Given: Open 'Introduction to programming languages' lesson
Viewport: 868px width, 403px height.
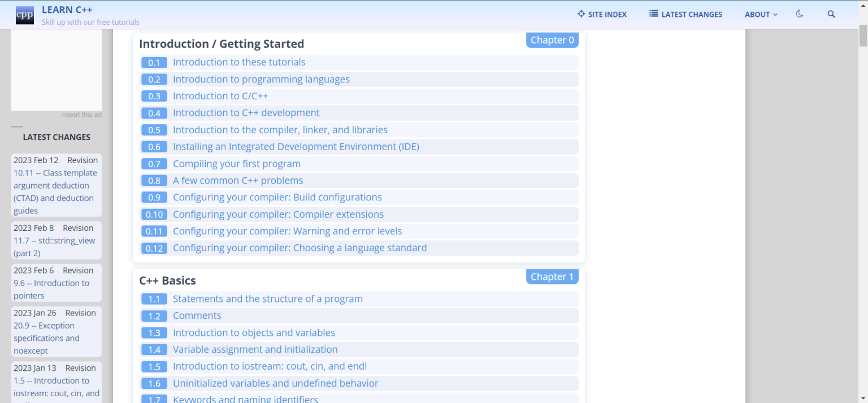Looking at the screenshot, I should [x=261, y=79].
